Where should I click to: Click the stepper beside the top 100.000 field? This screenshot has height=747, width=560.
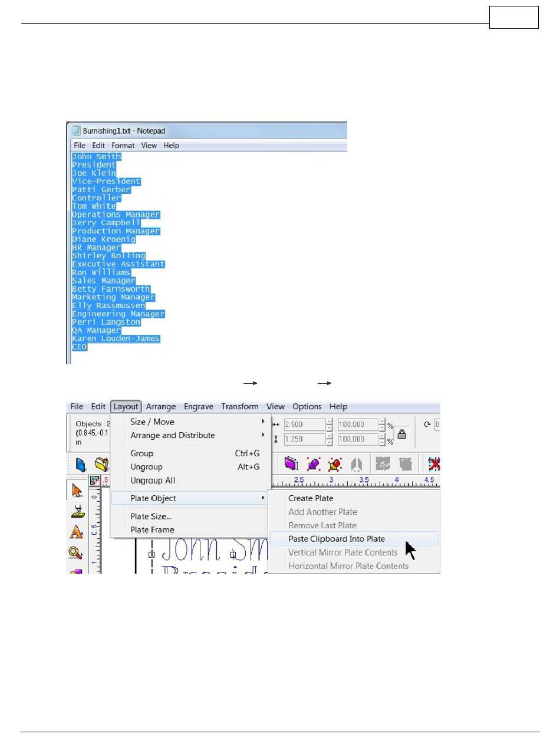click(383, 424)
